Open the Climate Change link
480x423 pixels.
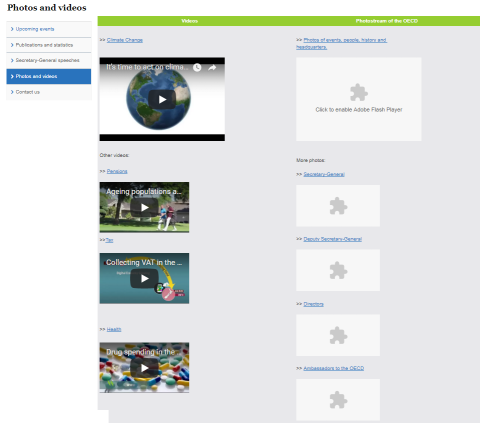(x=125, y=40)
